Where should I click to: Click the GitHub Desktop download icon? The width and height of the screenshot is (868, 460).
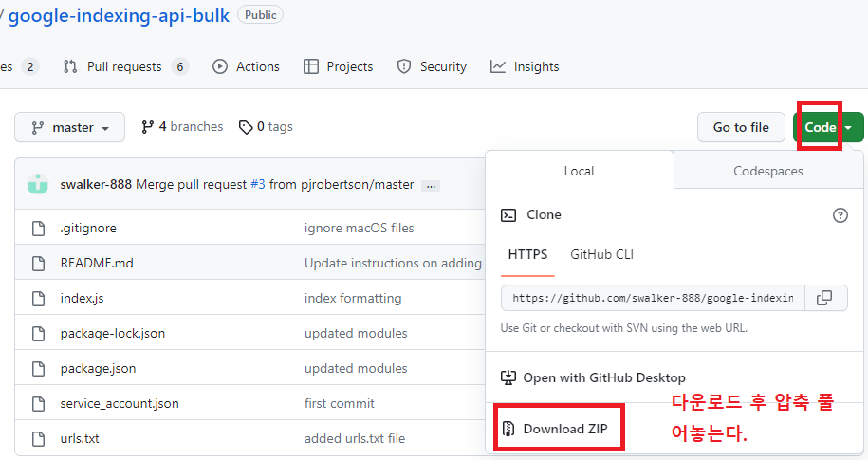[x=508, y=378]
